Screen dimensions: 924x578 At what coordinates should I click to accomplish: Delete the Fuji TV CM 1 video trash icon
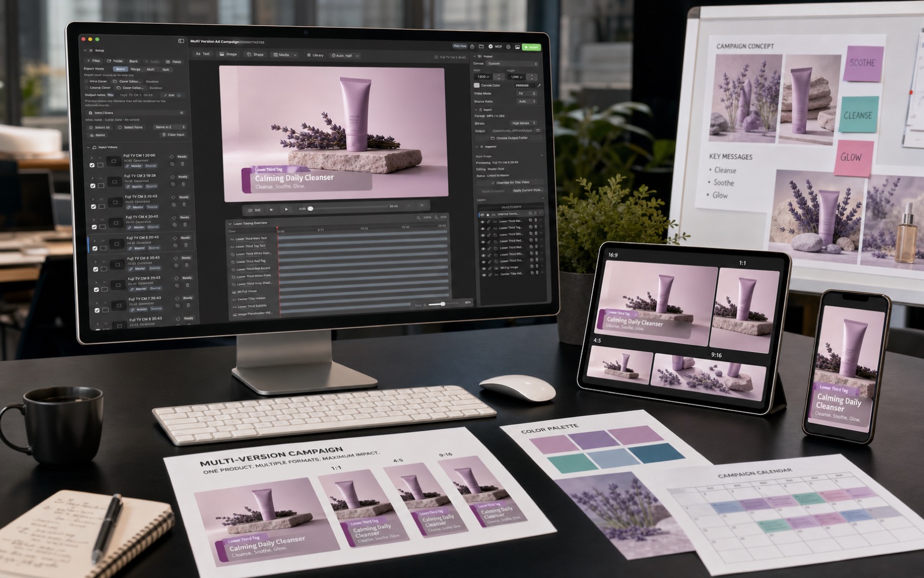point(182,164)
